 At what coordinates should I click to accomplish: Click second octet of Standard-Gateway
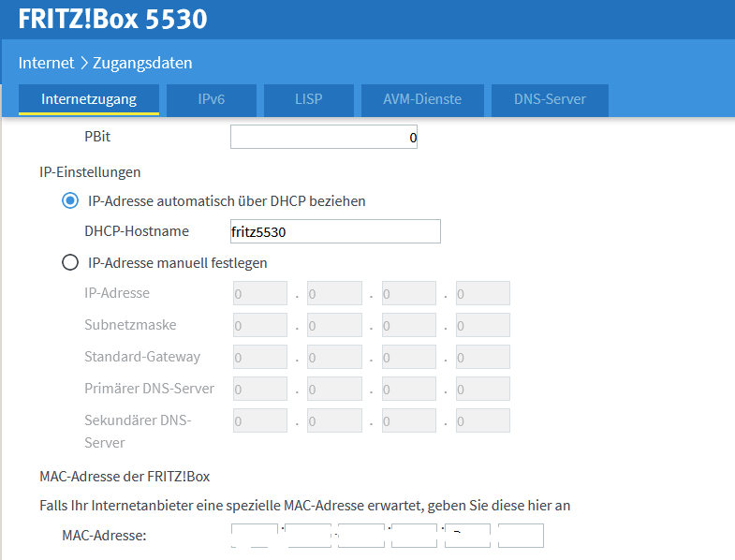click(x=334, y=357)
